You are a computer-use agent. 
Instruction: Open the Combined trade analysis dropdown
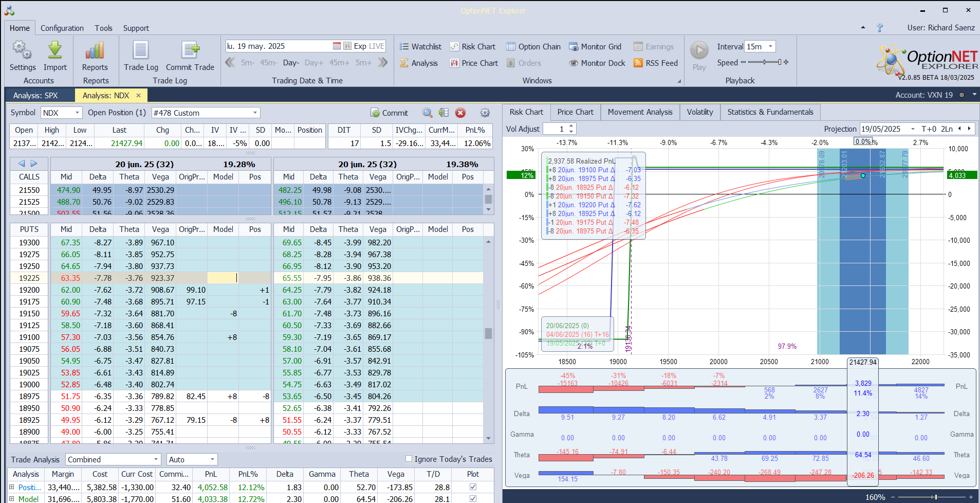156,459
